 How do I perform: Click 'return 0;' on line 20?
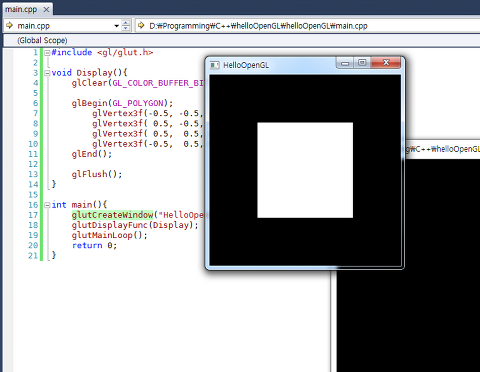[94, 246]
